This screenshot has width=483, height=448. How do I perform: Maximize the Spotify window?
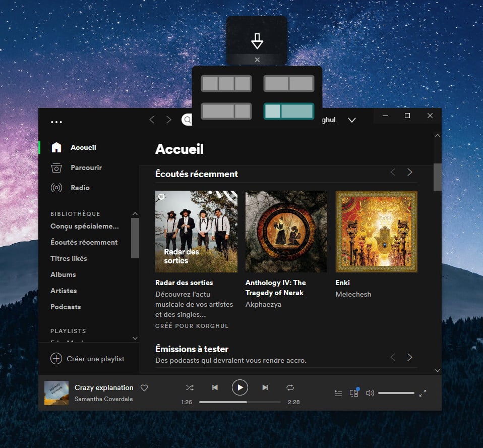pos(407,116)
